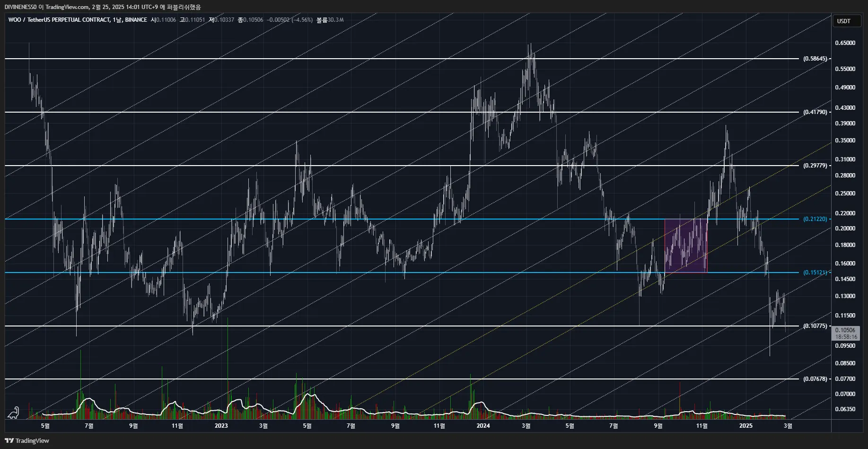Image resolution: width=868 pixels, height=449 pixels.
Task: Select the blue (0.21220) level label
Action: (815, 219)
